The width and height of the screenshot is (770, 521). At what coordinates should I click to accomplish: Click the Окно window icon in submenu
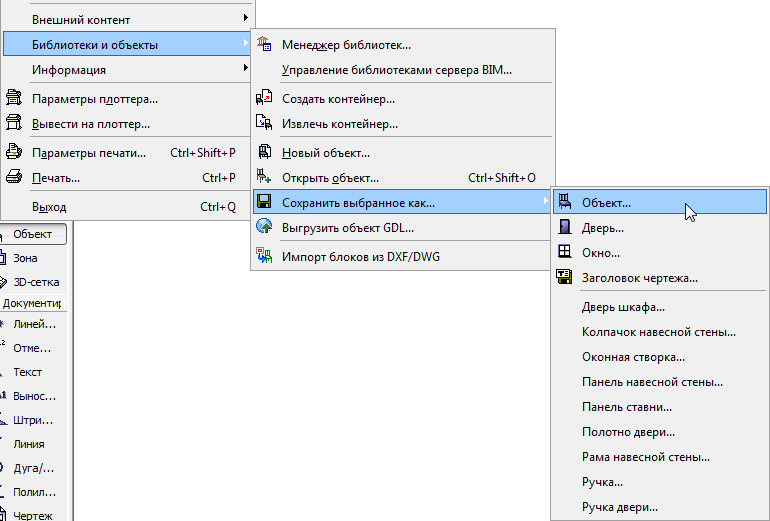pos(565,252)
